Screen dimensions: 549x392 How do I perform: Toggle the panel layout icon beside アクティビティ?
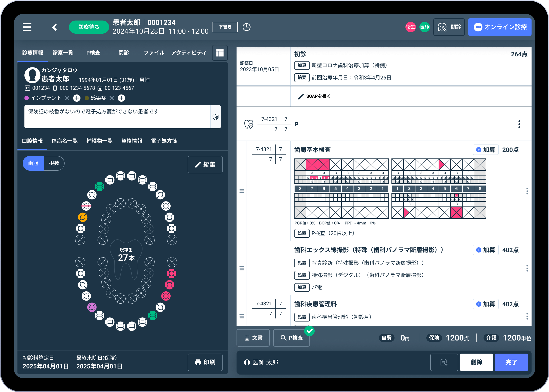pyautogui.click(x=220, y=53)
